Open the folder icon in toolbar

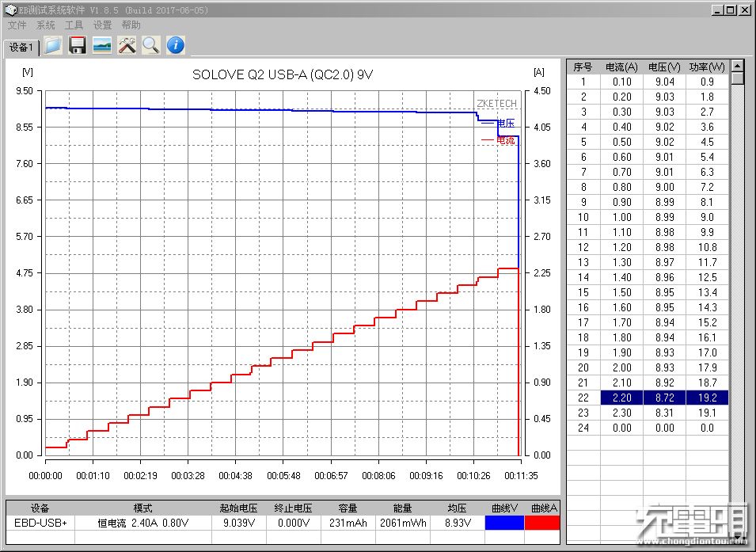pos(54,45)
